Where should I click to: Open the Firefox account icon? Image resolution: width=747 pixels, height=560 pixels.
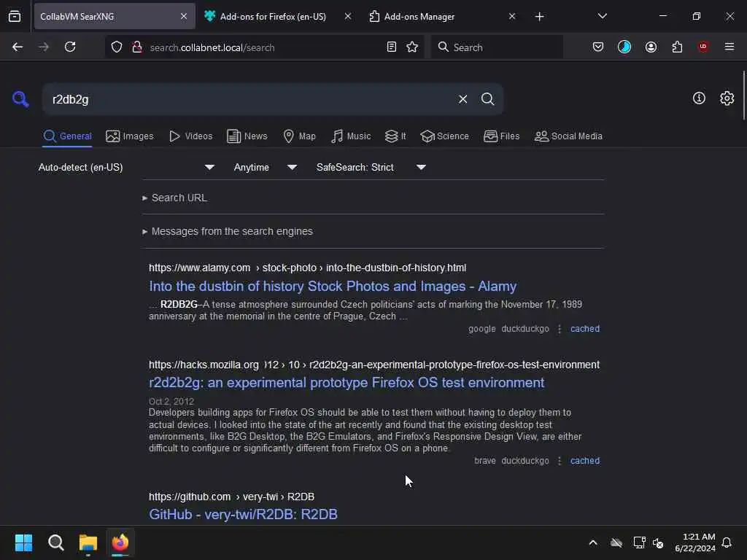651,47
